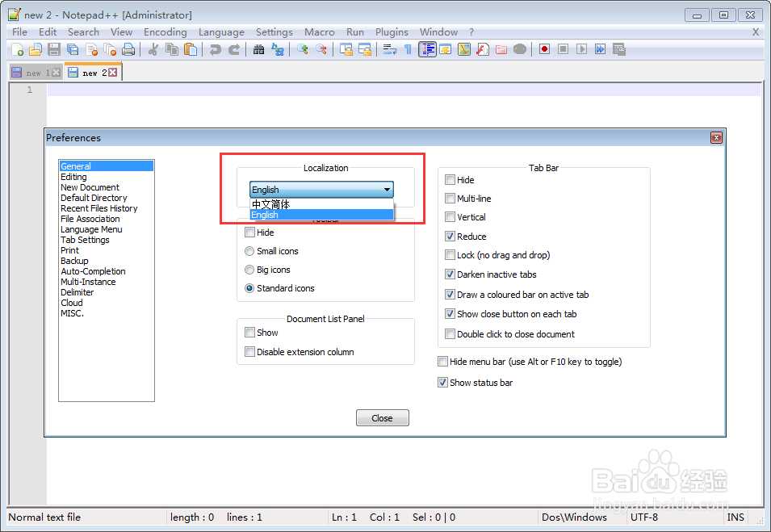Toggle synchronized horizontal scrolling icon
771x532 pixels.
click(x=365, y=49)
